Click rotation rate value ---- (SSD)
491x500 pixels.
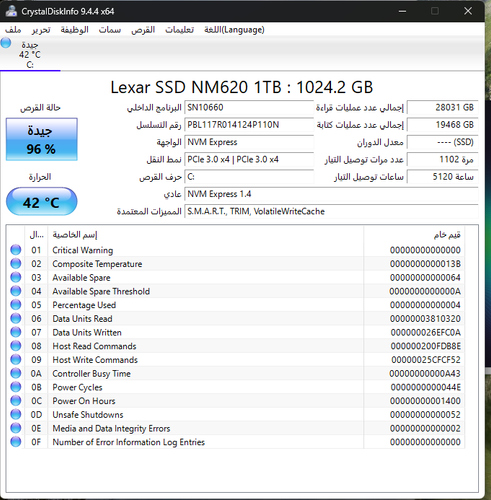[x=443, y=142]
